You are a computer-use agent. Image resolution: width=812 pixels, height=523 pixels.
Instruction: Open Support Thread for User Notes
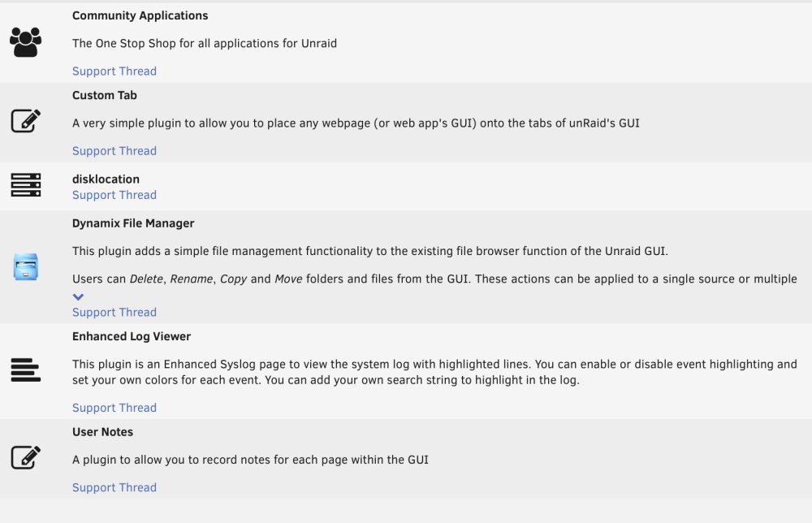point(114,487)
